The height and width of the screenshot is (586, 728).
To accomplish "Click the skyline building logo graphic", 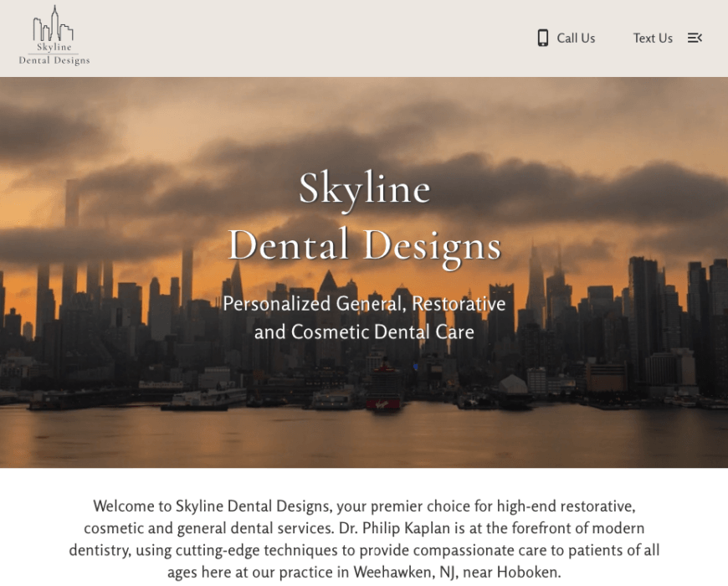I will pyautogui.click(x=53, y=23).
